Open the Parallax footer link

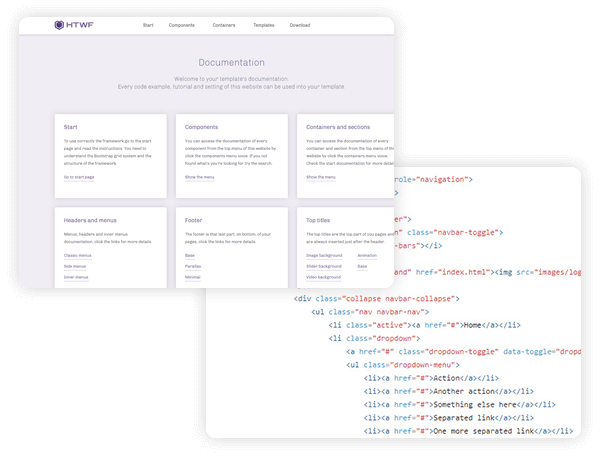pos(192,266)
